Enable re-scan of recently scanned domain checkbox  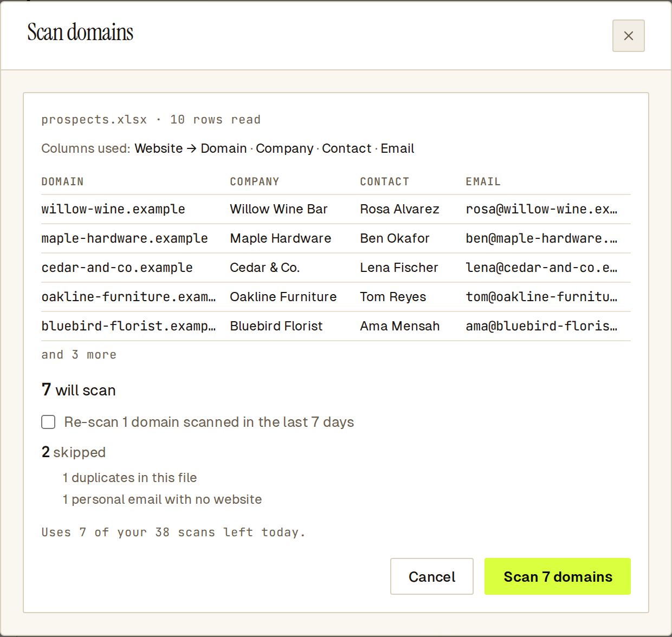click(48, 422)
